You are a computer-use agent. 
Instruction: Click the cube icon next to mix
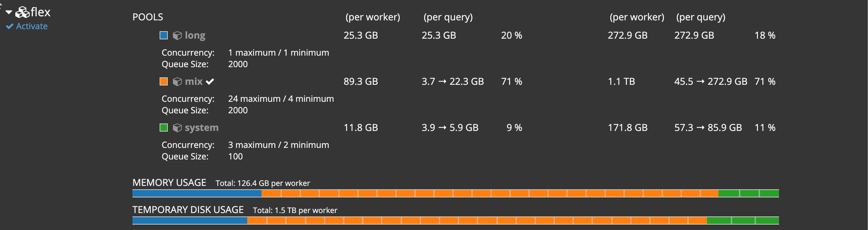pyautogui.click(x=177, y=81)
